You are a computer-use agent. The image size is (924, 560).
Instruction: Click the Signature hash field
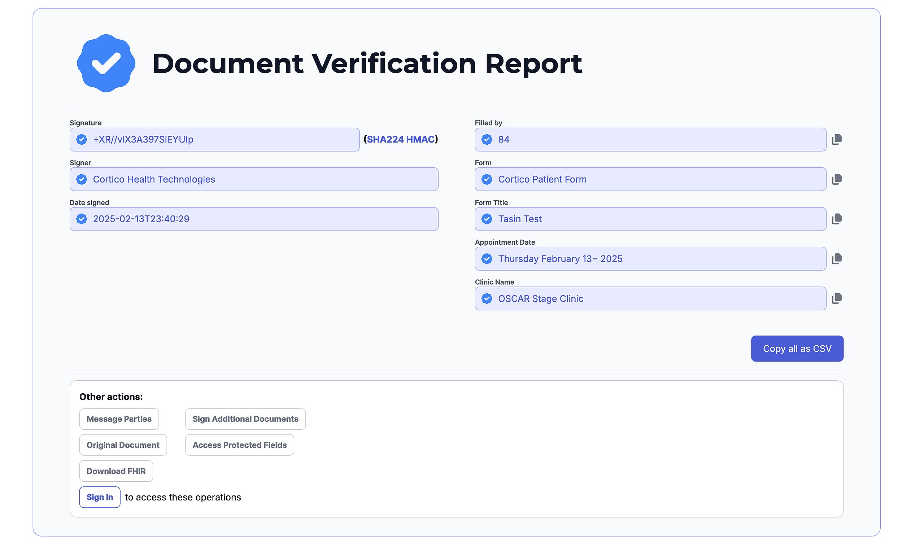point(225,139)
